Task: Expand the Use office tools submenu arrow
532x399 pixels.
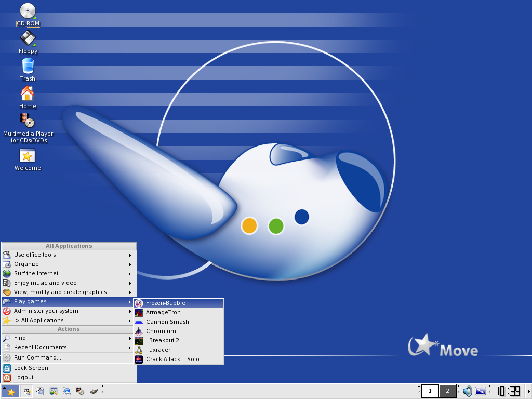Action: coord(129,255)
